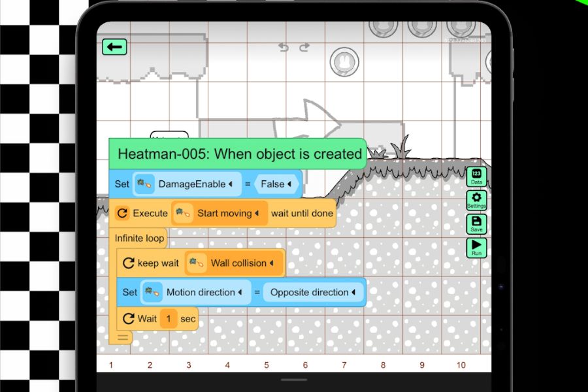The height and width of the screenshot is (392, 588).
Task: Click the Infinite loop block label
Action: (x=139, y=238)
